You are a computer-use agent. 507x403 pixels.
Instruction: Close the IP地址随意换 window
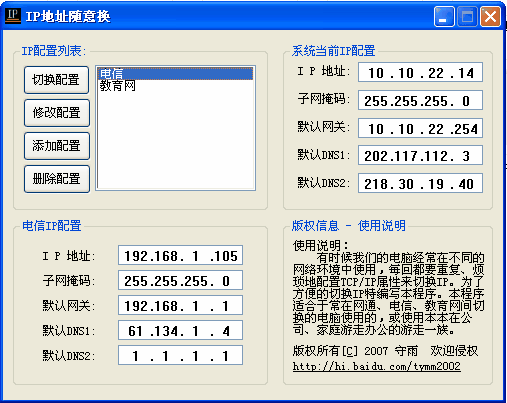coord(490,16)
